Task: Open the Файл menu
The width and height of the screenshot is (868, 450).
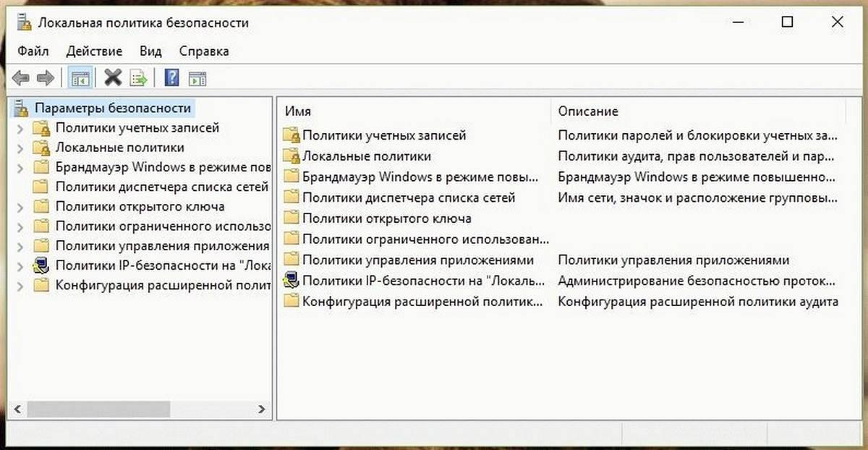Action: (33, 51)
